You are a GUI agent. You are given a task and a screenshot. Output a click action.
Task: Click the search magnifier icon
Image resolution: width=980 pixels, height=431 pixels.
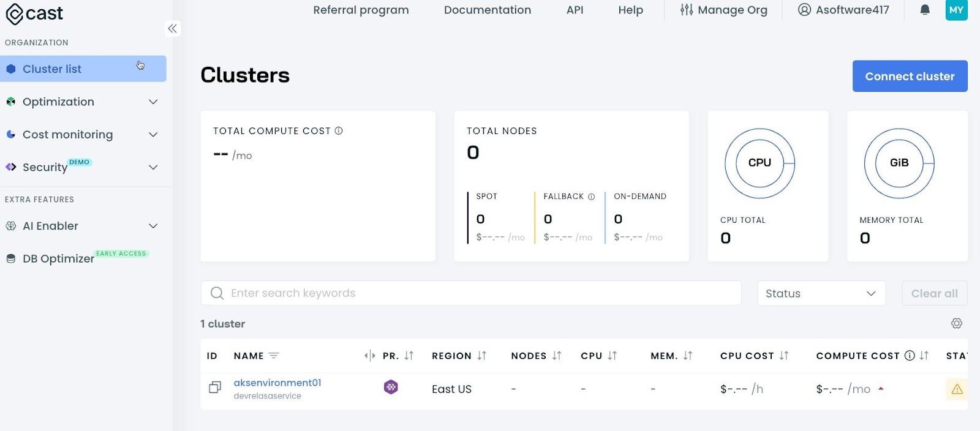(x=217, y=293)
